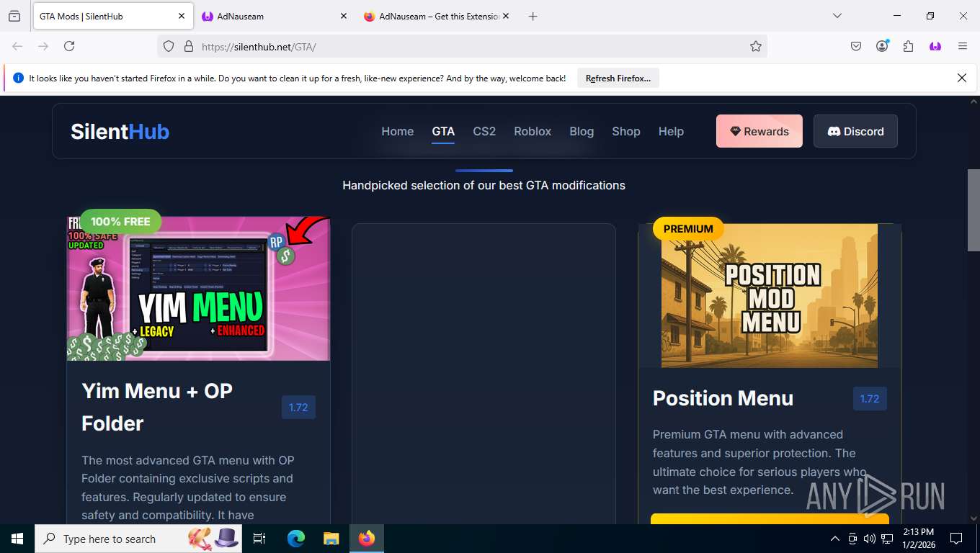Open the AdNauseam extension icon
This screenshot has width=980, height=553.
coord(935,46)
